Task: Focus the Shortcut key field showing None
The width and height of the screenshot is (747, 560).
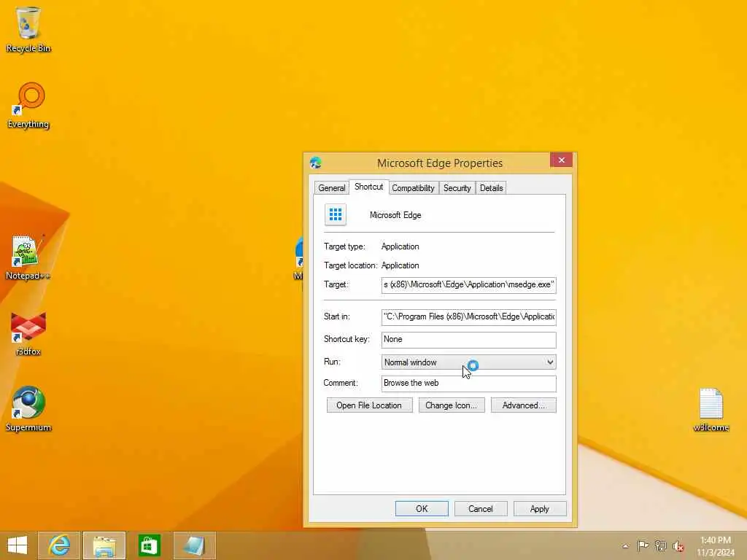Action: [469, 340]
